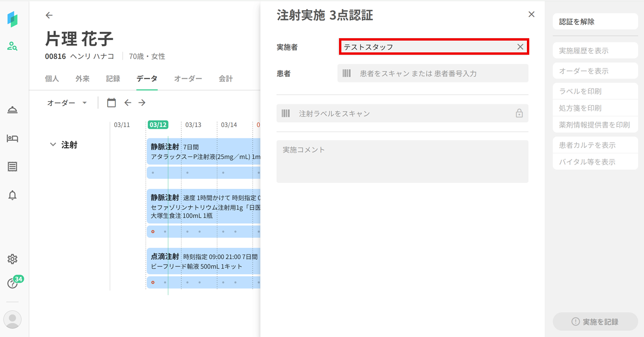Click 実施を記録 button
The image size is (644, 337).
point(595,321)
